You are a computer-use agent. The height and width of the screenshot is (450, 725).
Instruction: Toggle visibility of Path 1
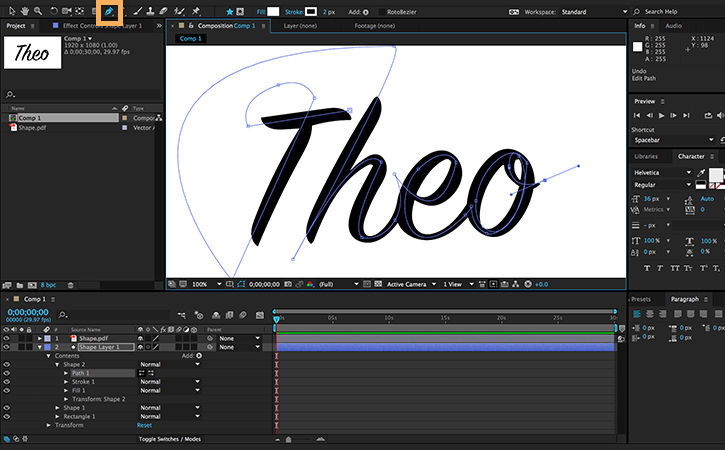[6, 373]
